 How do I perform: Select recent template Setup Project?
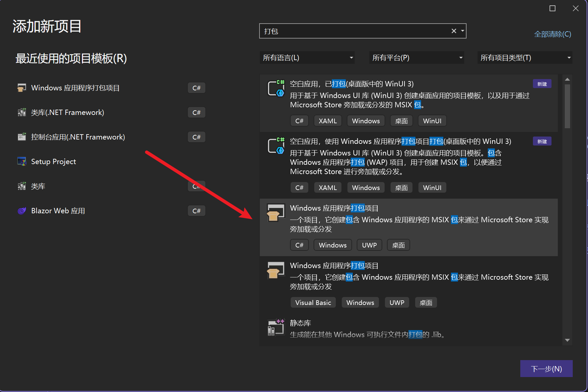(x=111, y=162)
